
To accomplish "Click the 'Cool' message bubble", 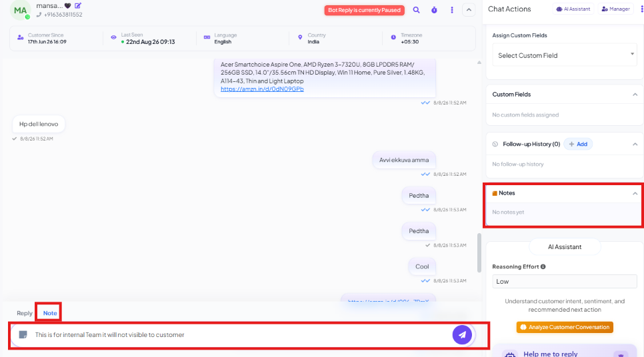I will pos(422,266).
